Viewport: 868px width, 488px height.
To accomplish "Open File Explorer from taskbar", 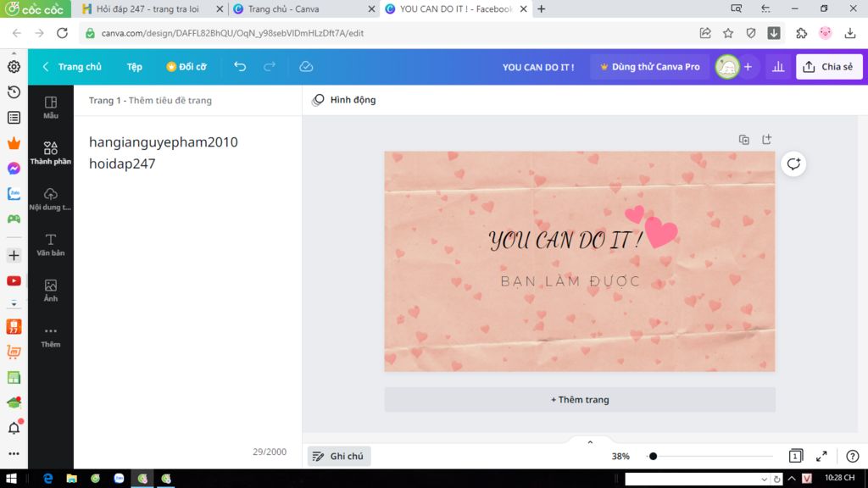I will pos(71,479).
